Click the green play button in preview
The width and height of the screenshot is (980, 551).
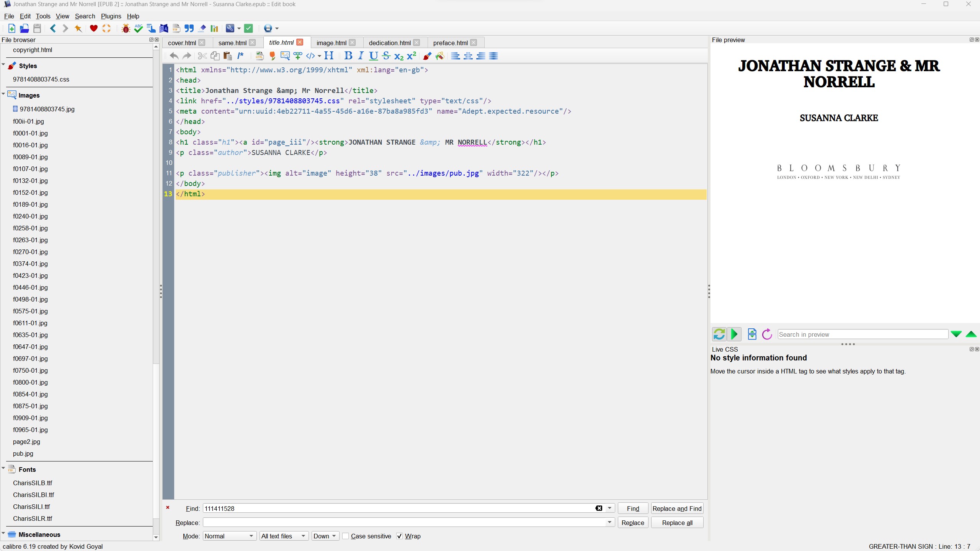pyautogui.click(x=734, y=334)
